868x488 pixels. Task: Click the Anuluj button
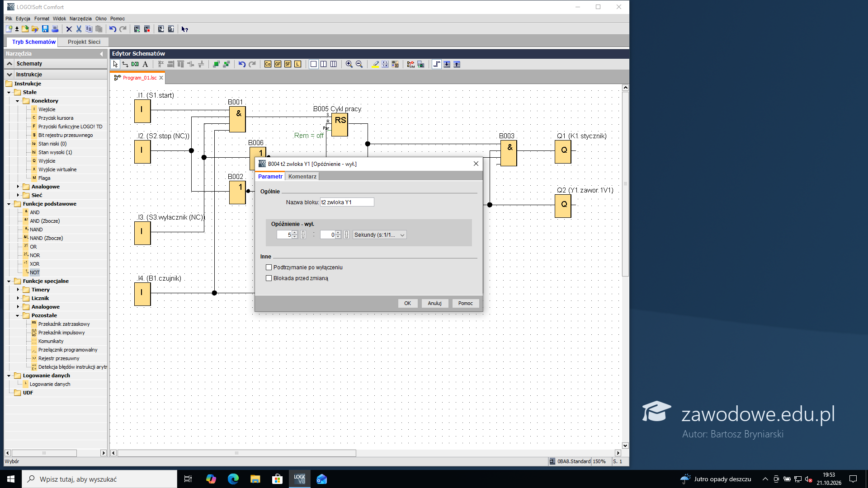(x=434, y=303)
